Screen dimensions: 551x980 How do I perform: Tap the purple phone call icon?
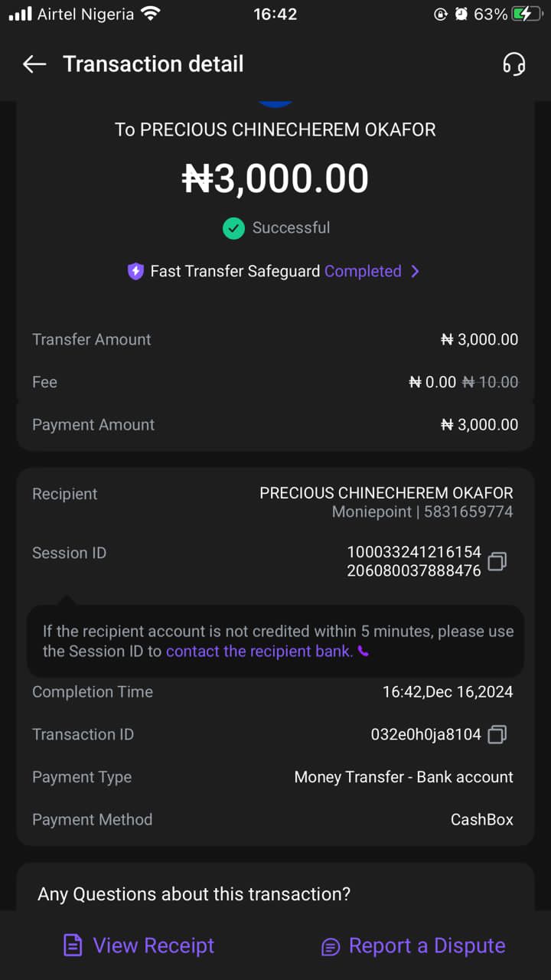click(364, 652)
